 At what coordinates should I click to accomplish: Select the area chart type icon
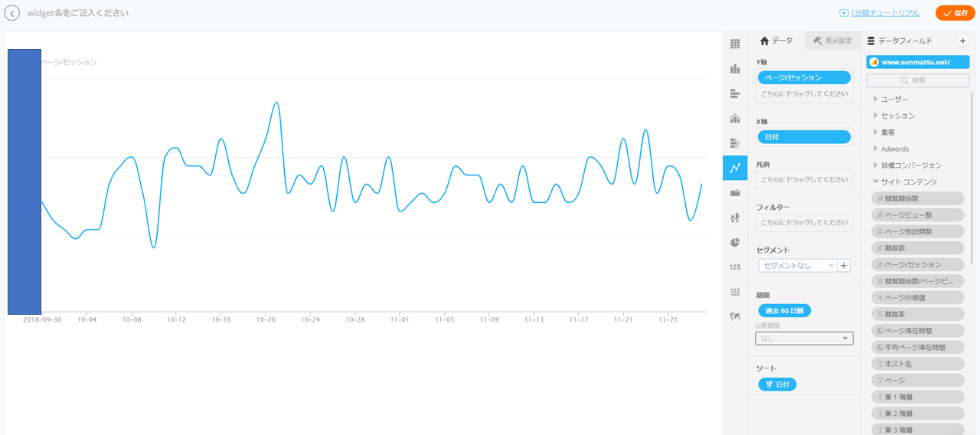735,193
